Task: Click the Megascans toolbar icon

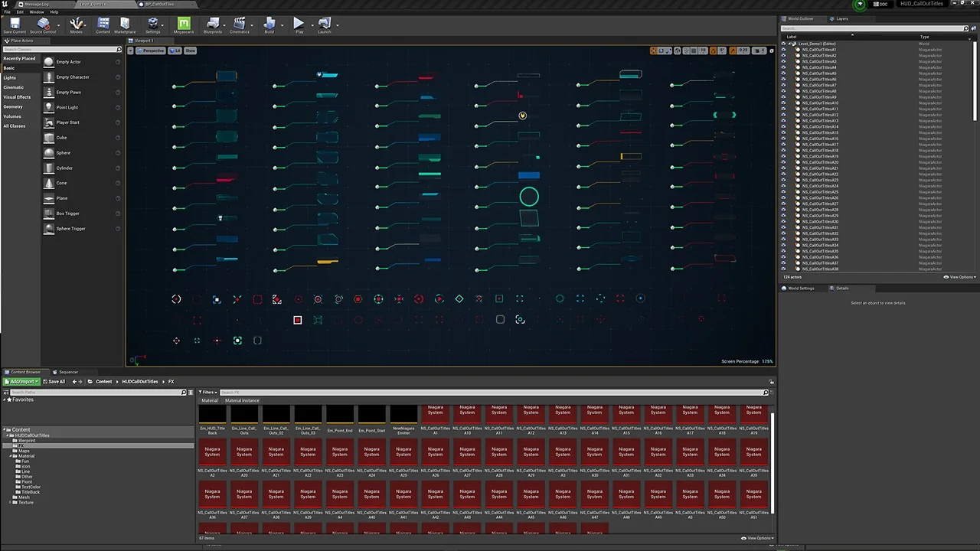Action: (x=184, y=24)
